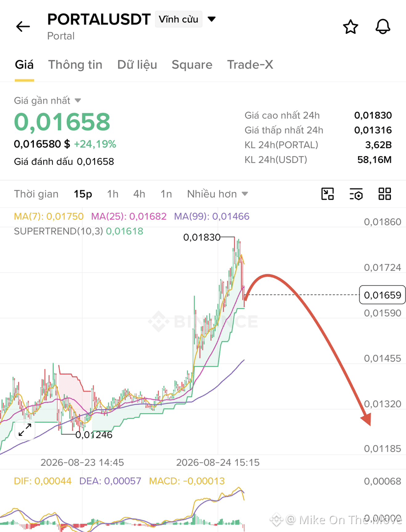The height and width of the screenshot is (532, 406).
Task: Open the Trade-X tab
Action: [x=250, y=64]
